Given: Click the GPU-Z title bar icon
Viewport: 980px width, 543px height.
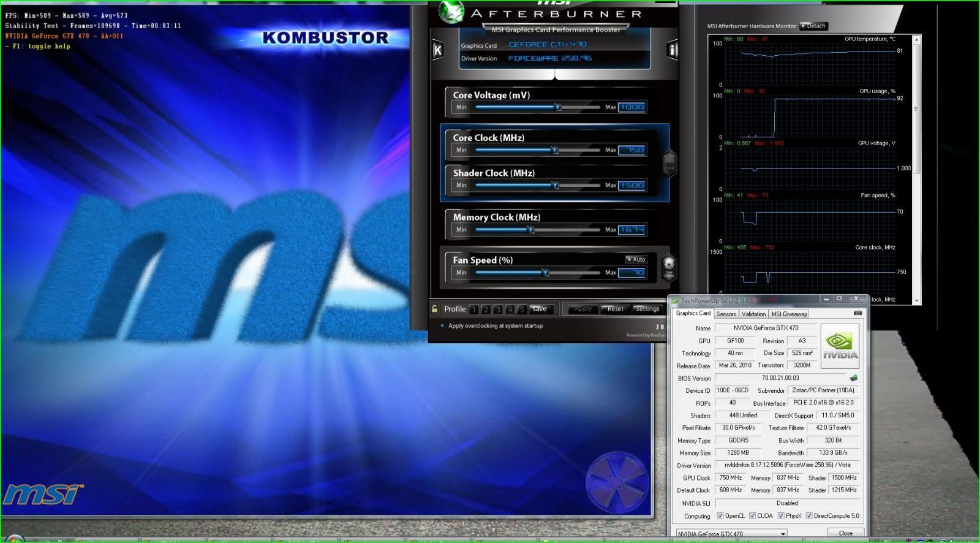Looking at the screenshot, I should coord(675,300).
